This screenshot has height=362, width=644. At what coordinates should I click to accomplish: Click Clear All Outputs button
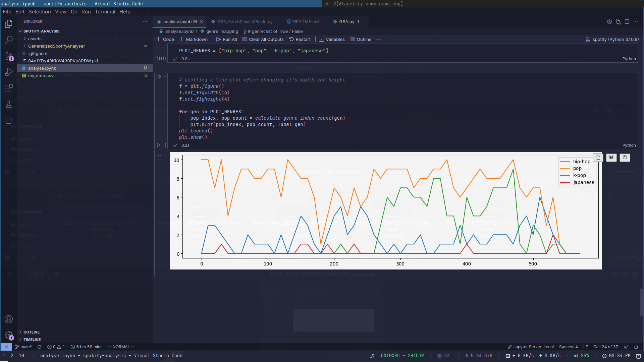tap(263, 40)
